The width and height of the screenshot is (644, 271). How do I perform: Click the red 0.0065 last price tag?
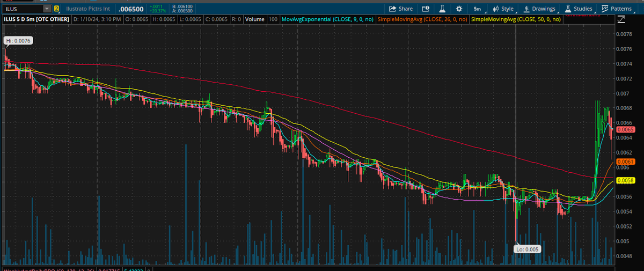pyautogui.click(x=626, y=130)
